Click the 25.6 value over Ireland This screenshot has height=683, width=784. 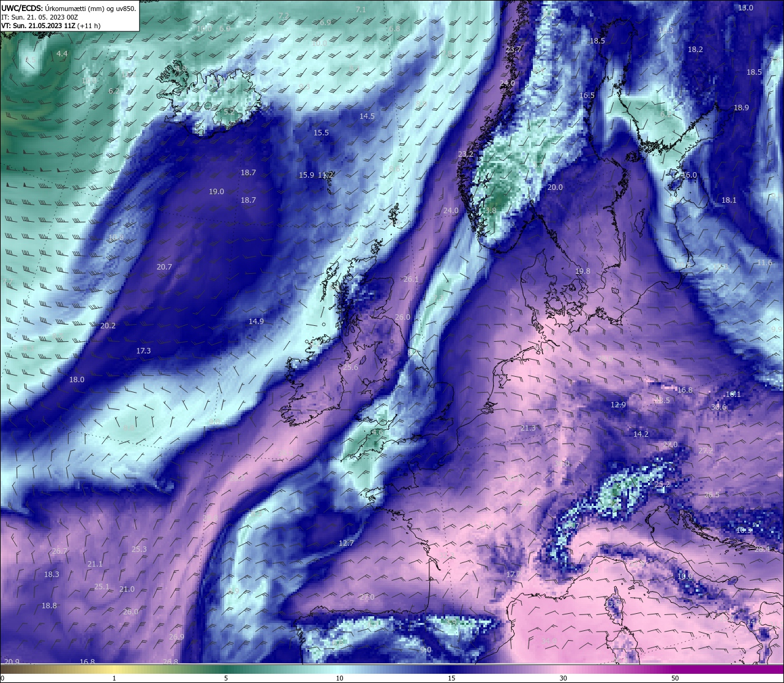coord(350,368)
